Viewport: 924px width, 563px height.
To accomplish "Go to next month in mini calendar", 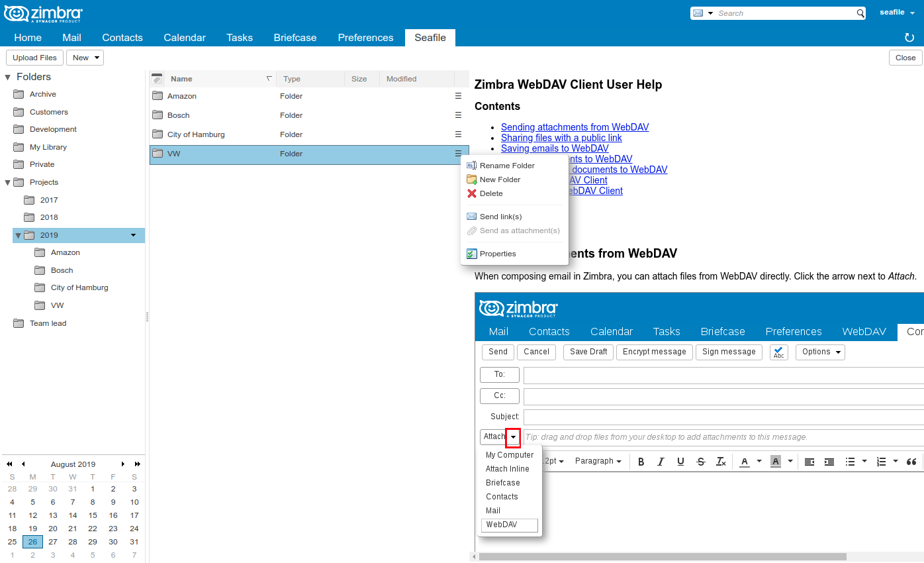I will [x=123, y=464].
